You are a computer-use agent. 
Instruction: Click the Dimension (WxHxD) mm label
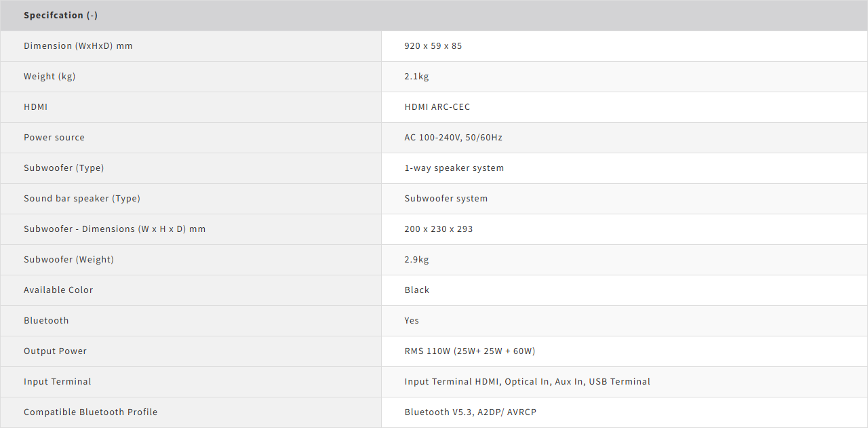[x=78, y=46]
